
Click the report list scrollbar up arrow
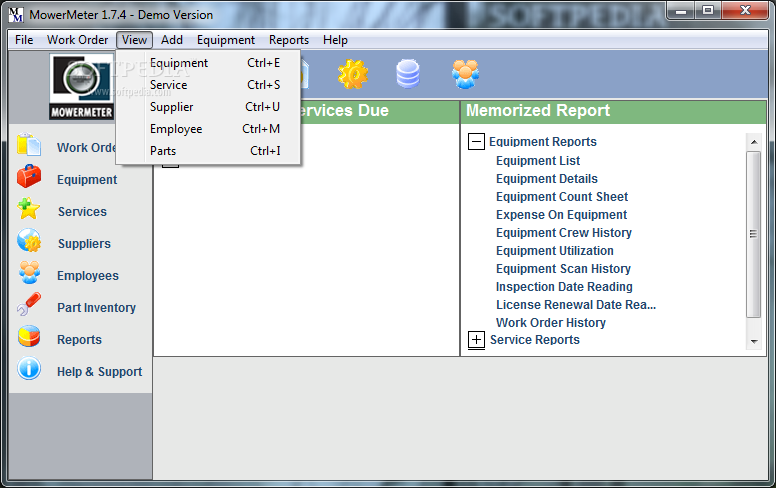click(754, 142)
